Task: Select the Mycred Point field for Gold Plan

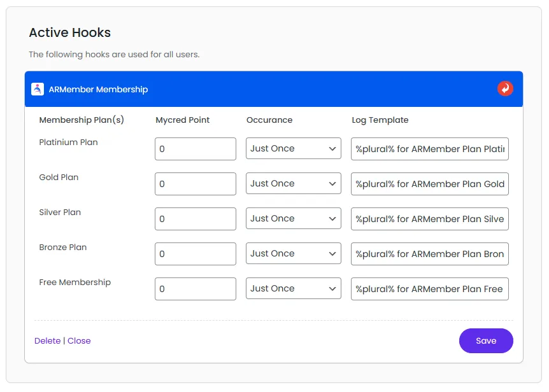Action: pyautogui.click(x=195, y=183)
